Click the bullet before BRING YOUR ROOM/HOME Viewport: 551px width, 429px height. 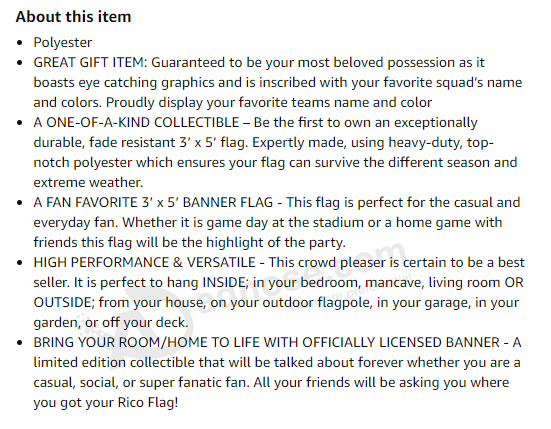click(20, 343)
